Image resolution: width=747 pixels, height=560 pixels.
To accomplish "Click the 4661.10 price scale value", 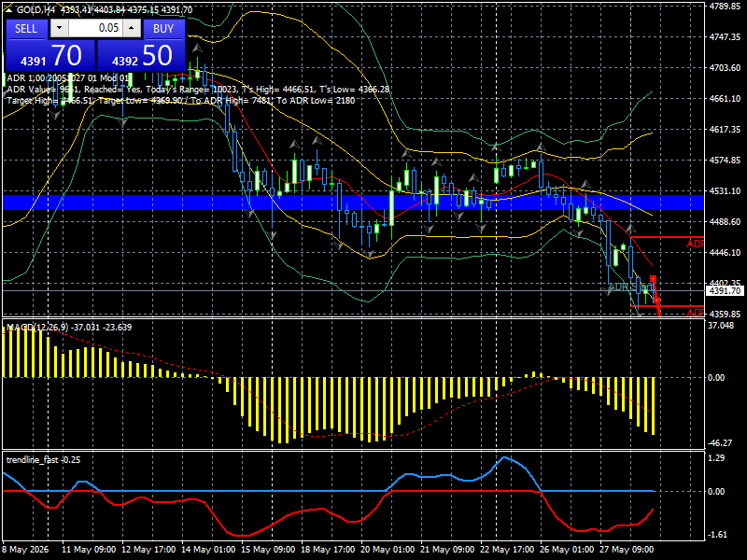I will point(725,99).
